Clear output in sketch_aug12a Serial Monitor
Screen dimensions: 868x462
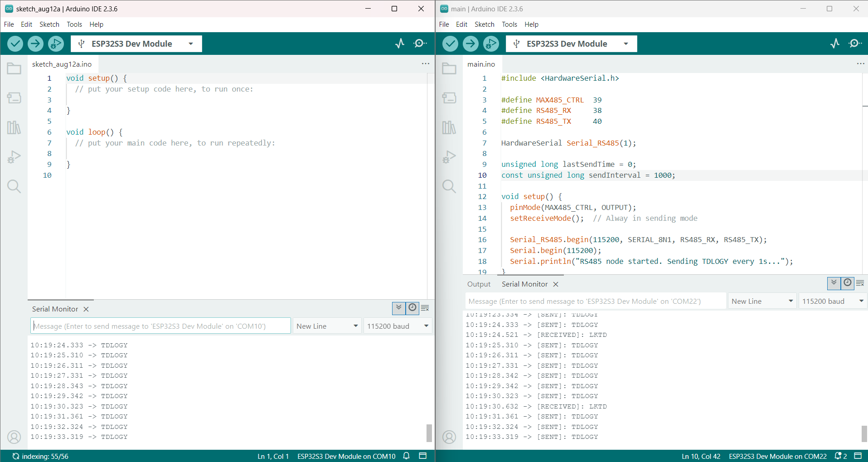click(425, 308)
